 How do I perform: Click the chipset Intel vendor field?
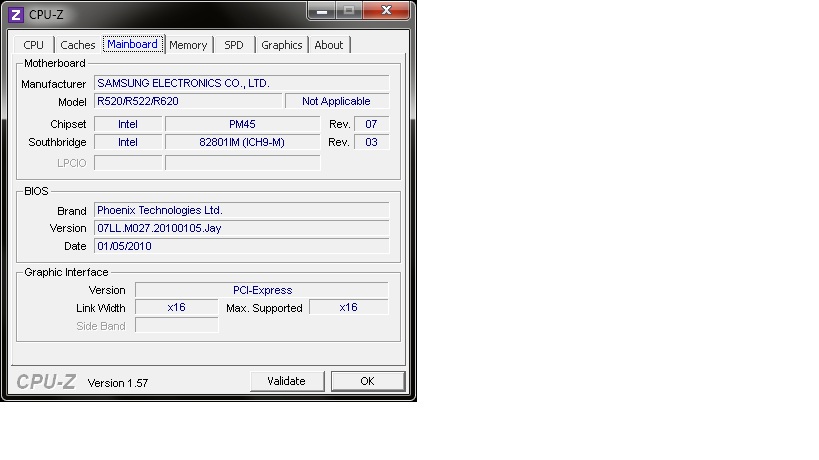(128, 124)
